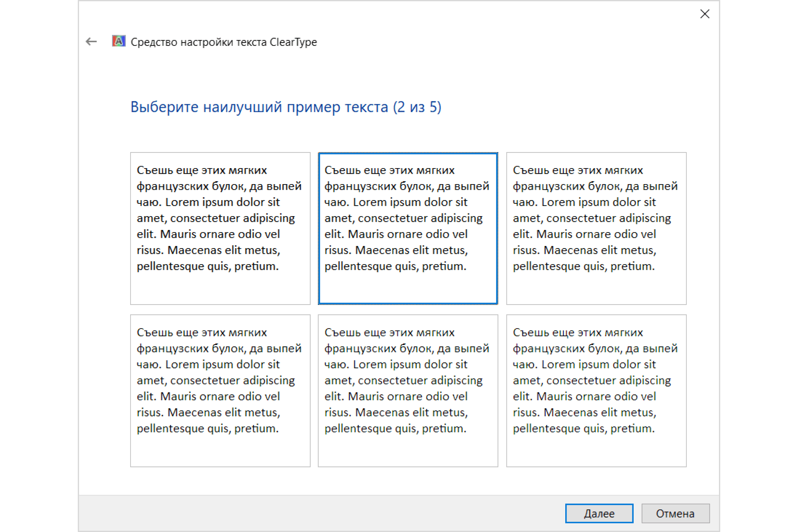Click the '(2 из 5)' step indicator text
This screenshot has width=798, height=532.
coord(417,107)
